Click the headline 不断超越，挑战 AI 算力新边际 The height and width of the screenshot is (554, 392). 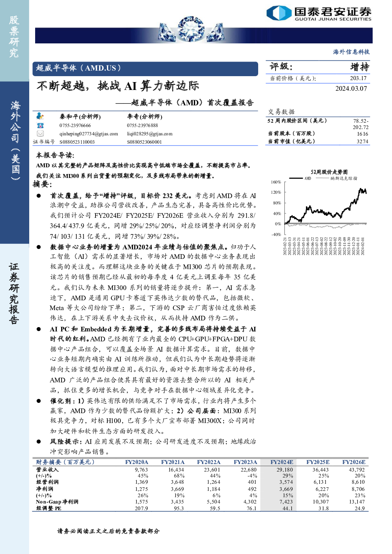(118, 86)
